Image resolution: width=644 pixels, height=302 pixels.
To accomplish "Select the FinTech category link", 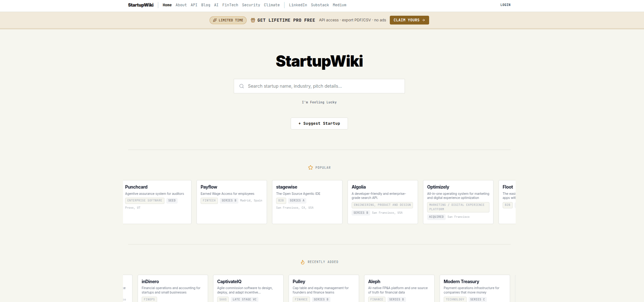I will (x=230, y=5).
